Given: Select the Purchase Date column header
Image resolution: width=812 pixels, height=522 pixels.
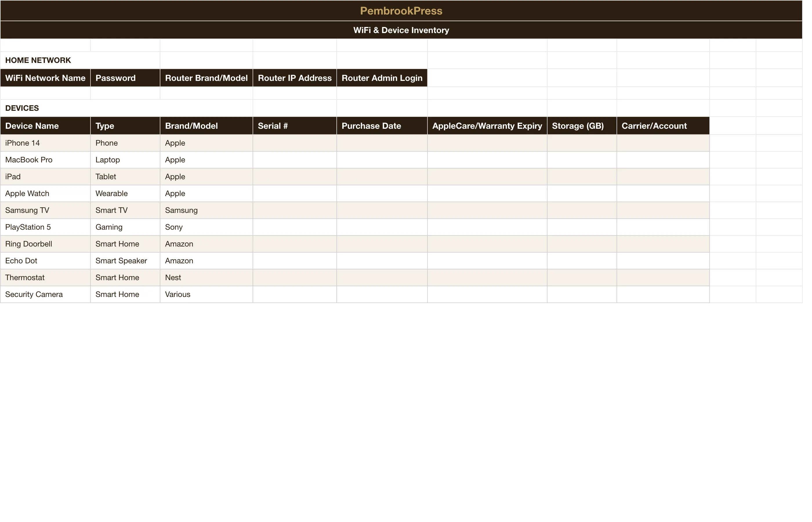Looking at the screenshot, I should click(x=382, y=126).
